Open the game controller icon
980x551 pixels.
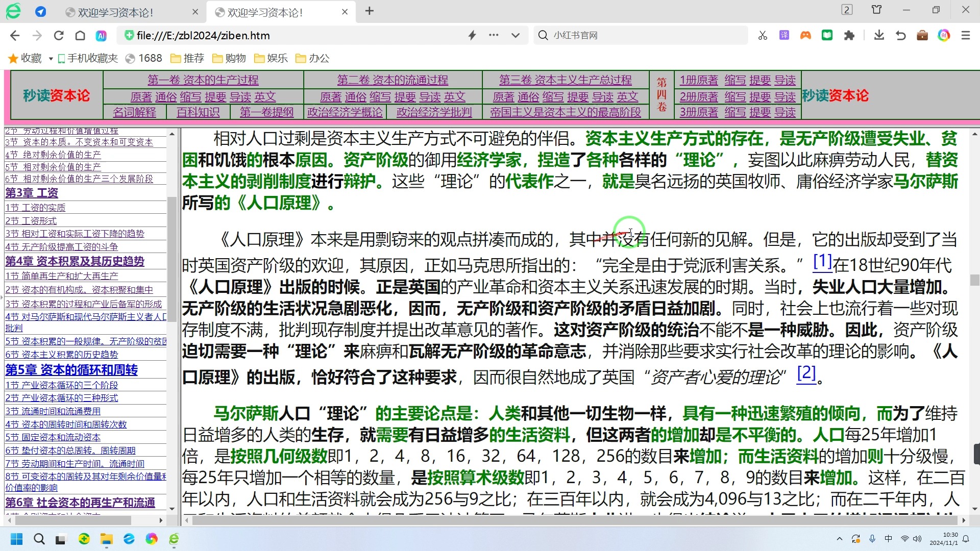click(x=805, y=35)
